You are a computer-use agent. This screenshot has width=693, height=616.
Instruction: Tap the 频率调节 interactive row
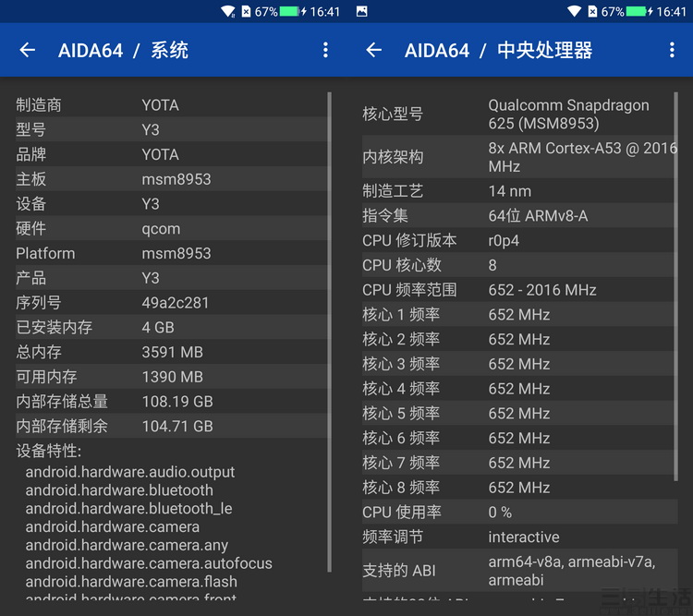click(517, 537)
